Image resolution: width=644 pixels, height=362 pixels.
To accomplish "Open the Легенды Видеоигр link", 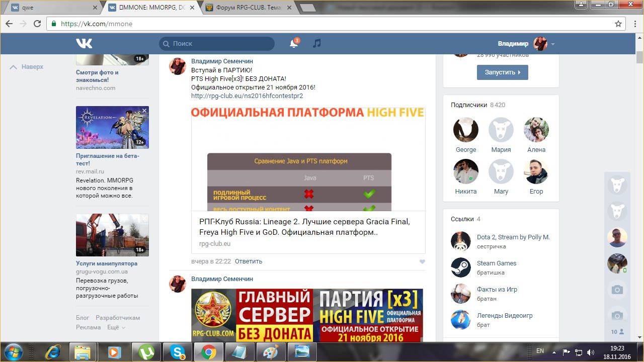I will coord(505,316).
